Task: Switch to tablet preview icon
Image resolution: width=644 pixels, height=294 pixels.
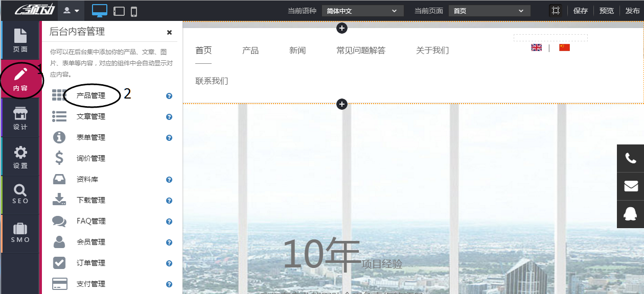Action: click(x=118, y=10)
